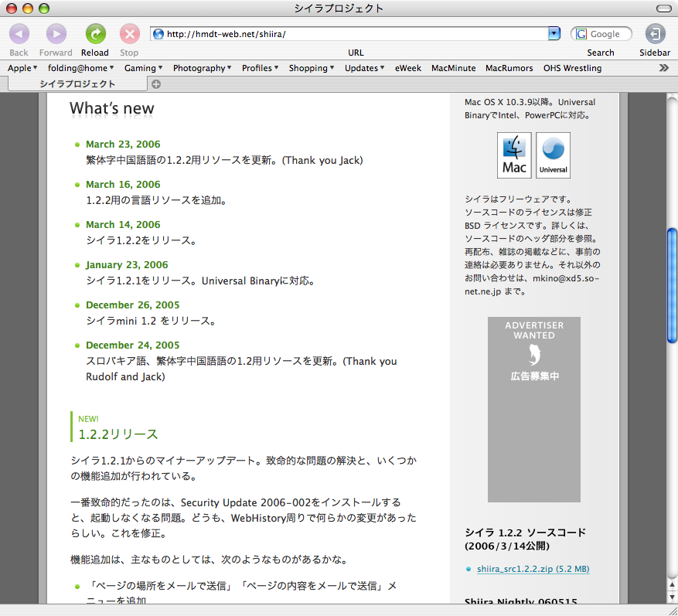Click the scrollbar up arrow
678x616 pixels.
(x=673, y=585)
